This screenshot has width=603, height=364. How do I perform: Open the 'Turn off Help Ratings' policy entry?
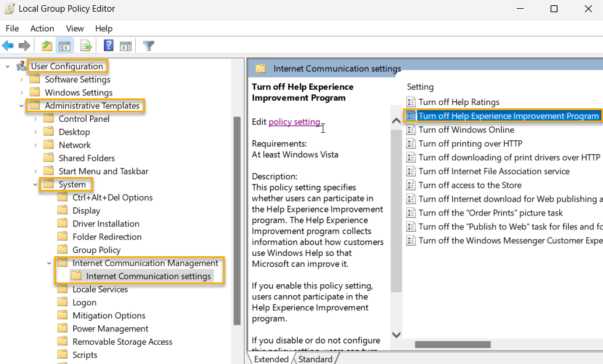point(460,101)
